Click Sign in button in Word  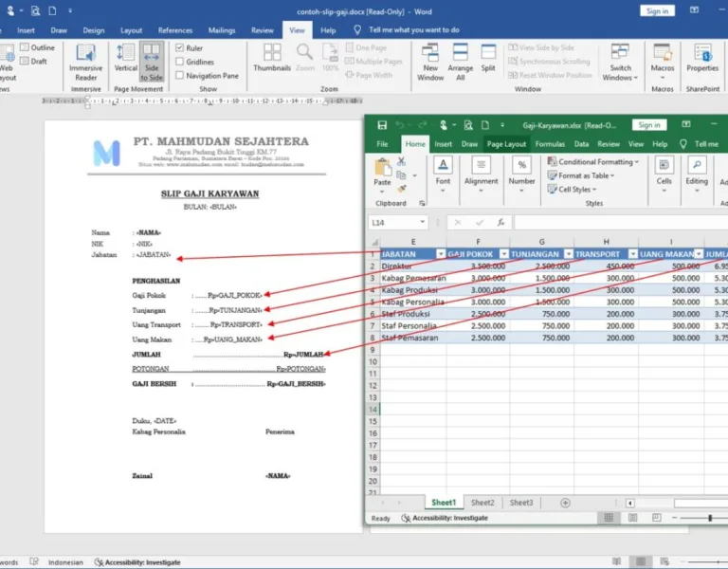pyautogui.click(x=657, y=11)
